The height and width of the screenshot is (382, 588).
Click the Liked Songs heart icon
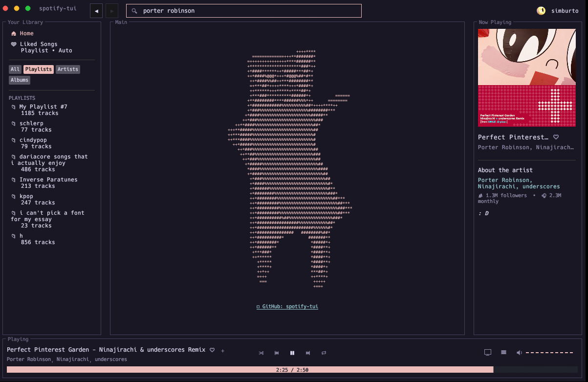(x=14, y=45)
